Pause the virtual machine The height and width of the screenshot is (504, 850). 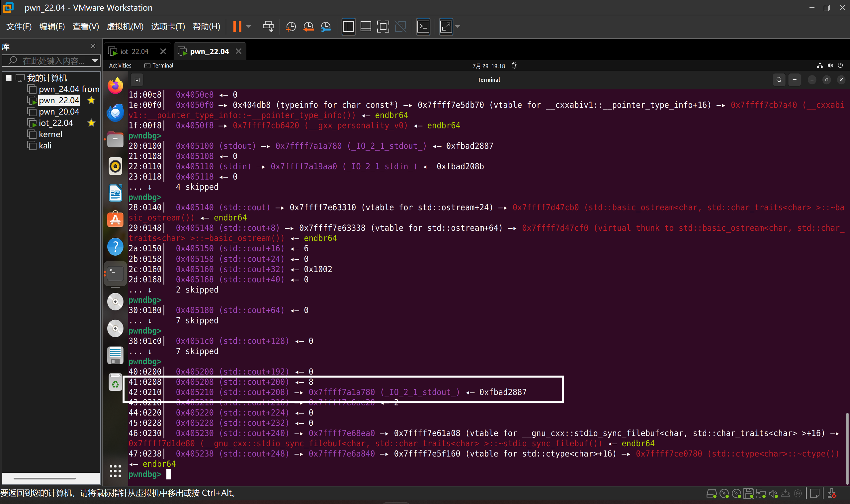(x=237, y=27)
